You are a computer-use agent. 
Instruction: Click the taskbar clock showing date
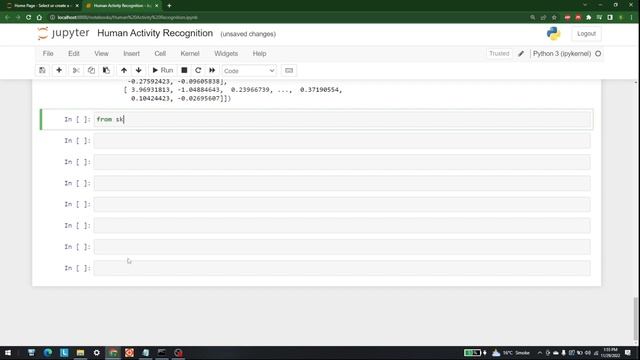pyautogui.click(x=610, y=353)
